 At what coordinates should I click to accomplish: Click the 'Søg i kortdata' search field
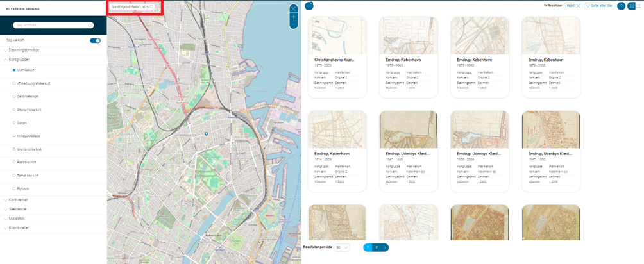53,25
